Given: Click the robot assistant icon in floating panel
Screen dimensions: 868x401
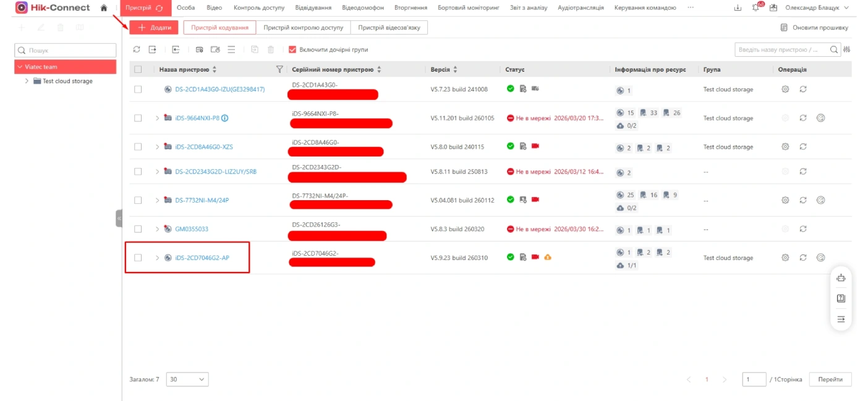Looking at the screenshot, I should (x=841, y=278).
